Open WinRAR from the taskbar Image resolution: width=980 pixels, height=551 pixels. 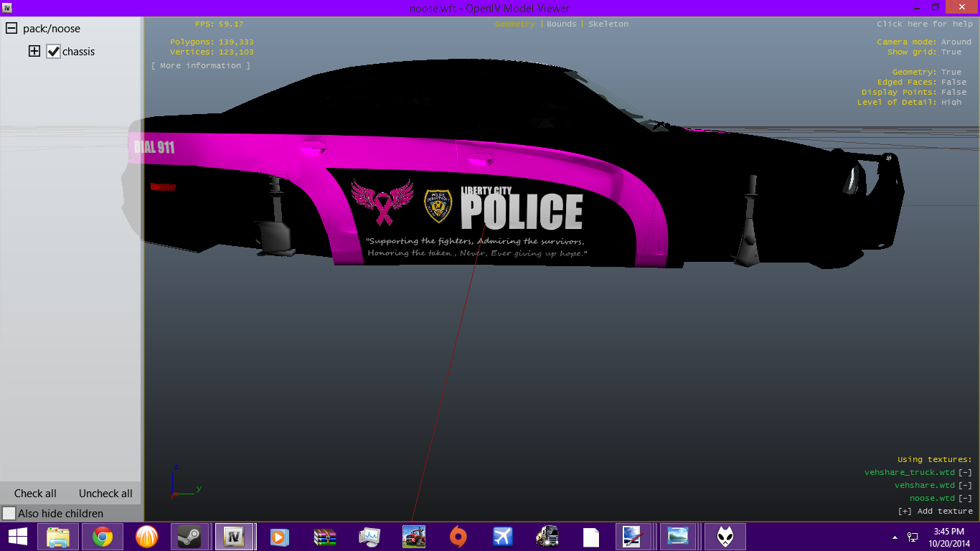[324, 537]
